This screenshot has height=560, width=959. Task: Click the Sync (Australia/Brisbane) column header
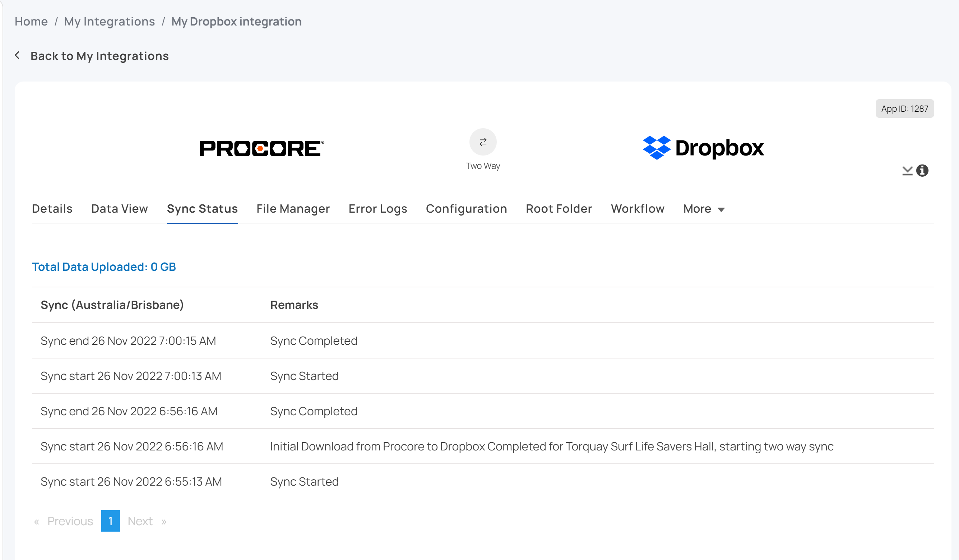point(112,305)
